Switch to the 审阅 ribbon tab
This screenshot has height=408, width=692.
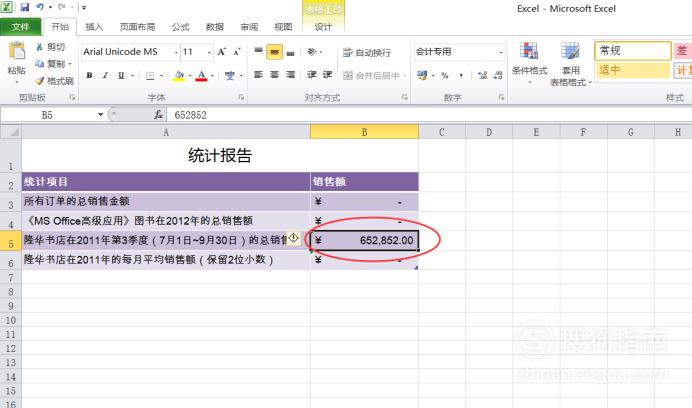[x=249, y=27]
